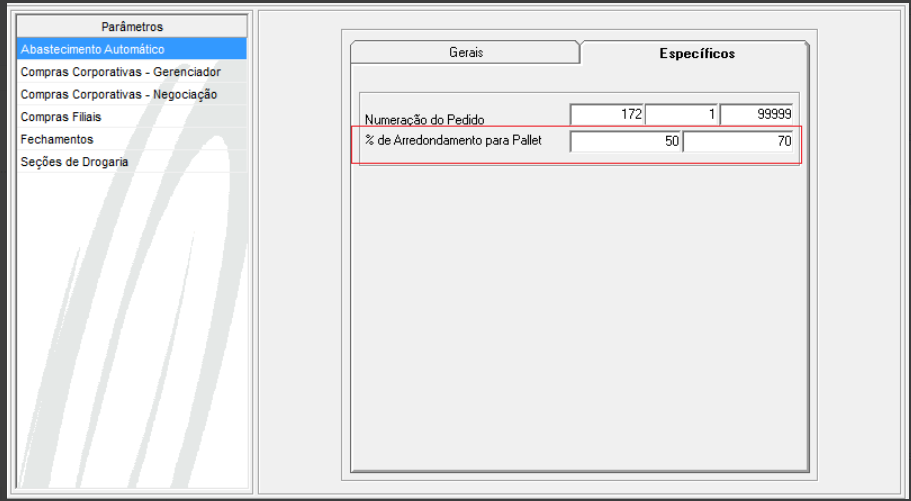Click the % de Arredondamento para Pallet label
The height and width of the screenshot is (501, 911).
(453, 141)
